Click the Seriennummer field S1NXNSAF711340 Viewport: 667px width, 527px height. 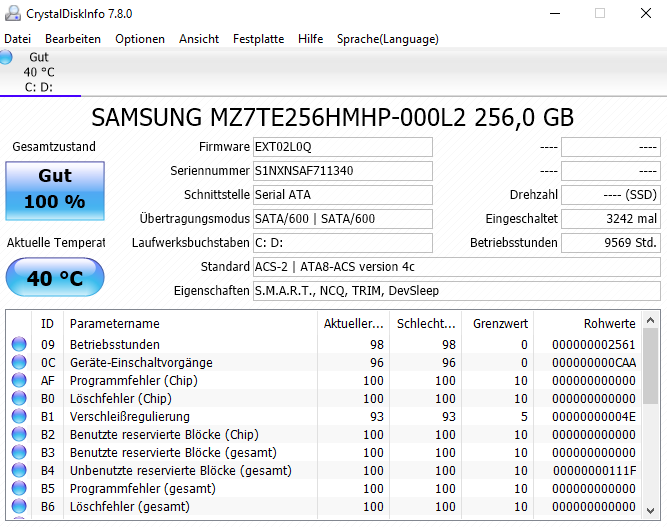(x=343, y=171)
